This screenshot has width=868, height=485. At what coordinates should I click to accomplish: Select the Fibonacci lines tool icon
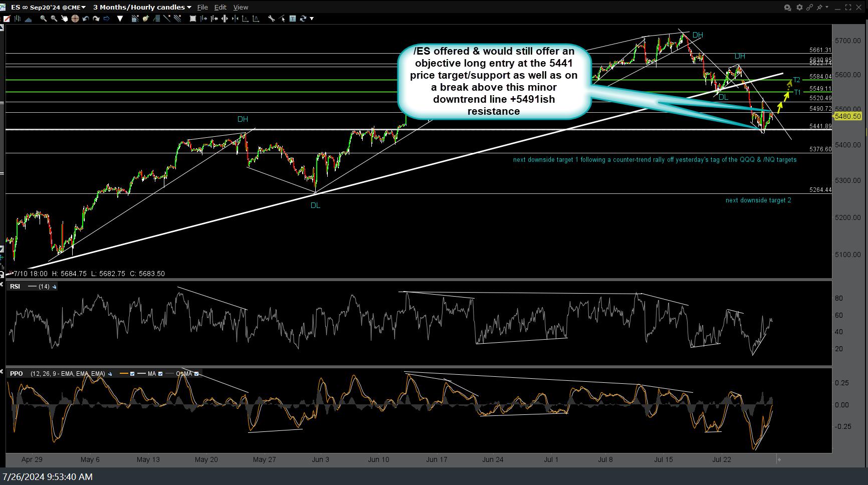tap(156, 19)
